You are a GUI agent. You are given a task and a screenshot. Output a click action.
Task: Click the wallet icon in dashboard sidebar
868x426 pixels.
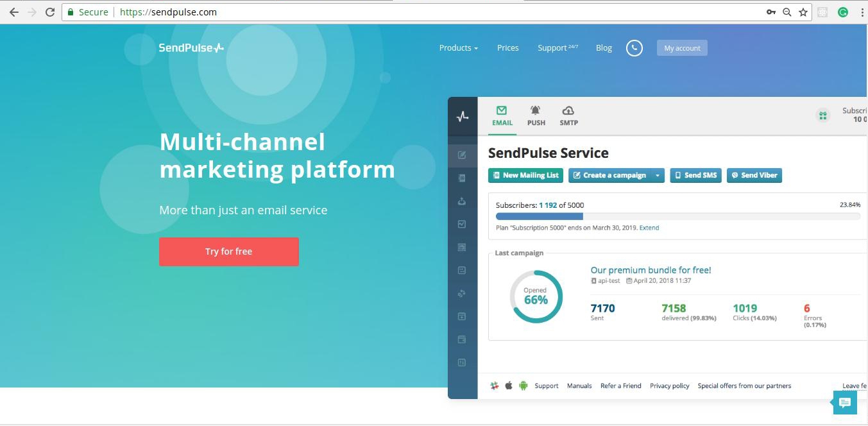click(x=462, y=339)
